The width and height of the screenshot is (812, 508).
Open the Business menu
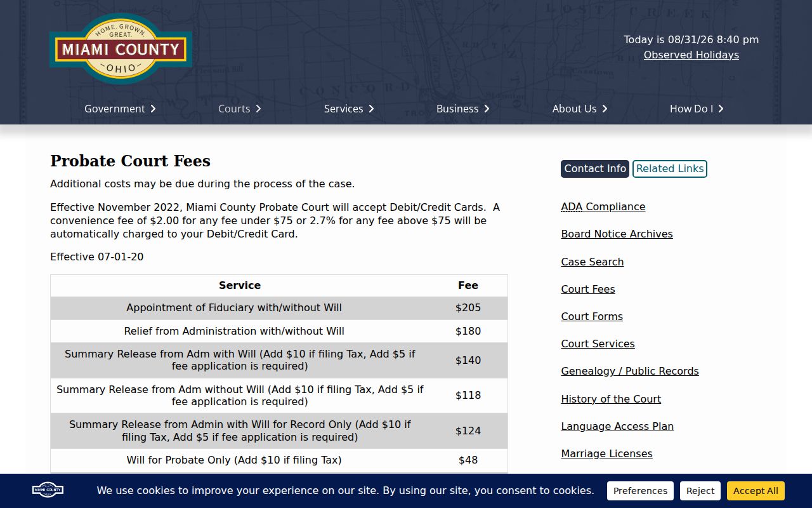coord(457,109)
